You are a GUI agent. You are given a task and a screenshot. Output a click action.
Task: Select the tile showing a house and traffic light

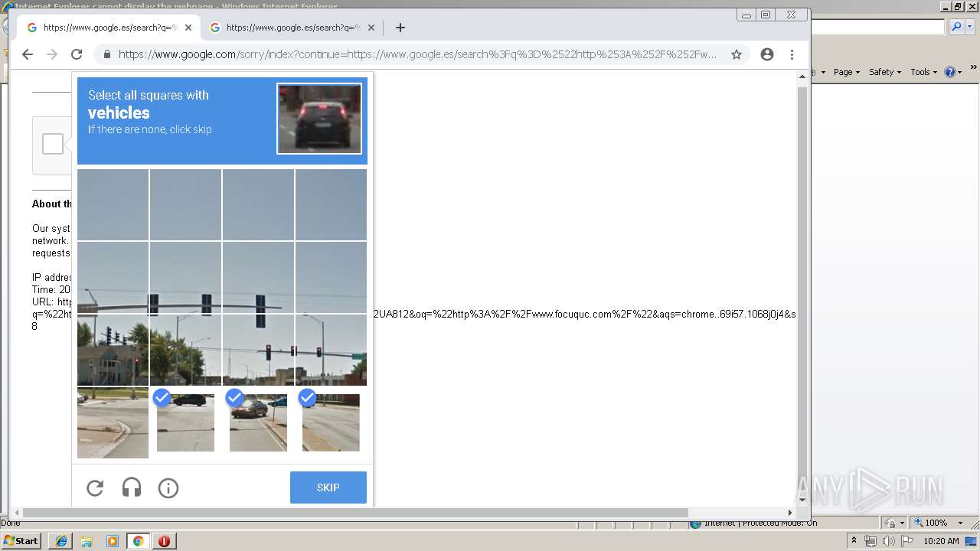tap(113, 350)
